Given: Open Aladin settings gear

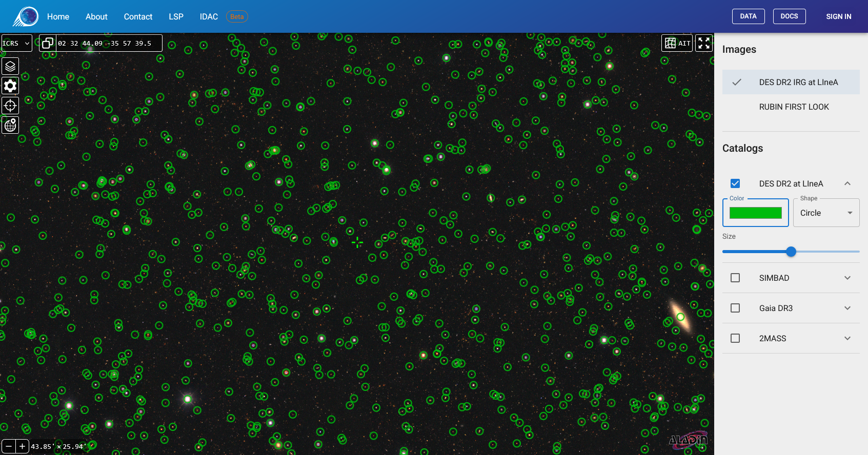Looking at the screenshot, I should tap(10, 86).
